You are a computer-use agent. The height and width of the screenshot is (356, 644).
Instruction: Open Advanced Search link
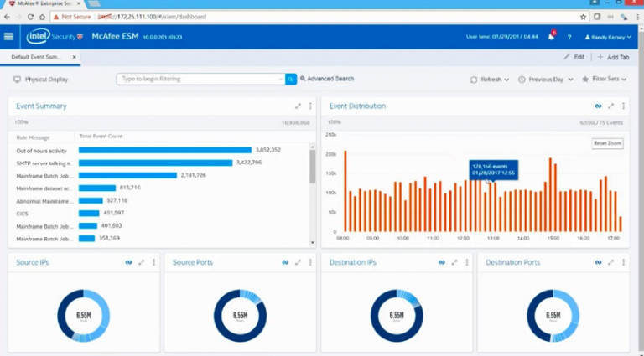click(327, 79)
